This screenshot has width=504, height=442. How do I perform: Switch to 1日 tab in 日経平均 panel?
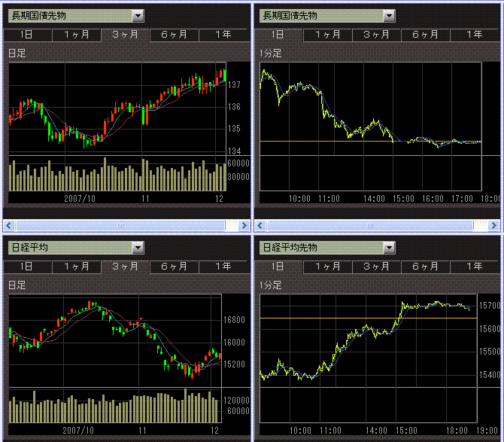[x=26, y=267]
